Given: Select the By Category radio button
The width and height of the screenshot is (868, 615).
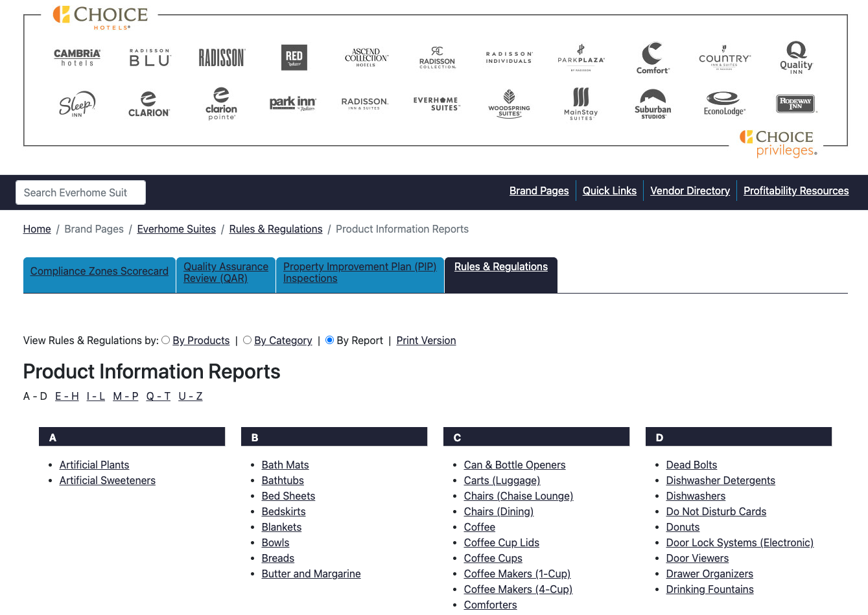Looking at the screenshot, I should [x=248, y=340].
